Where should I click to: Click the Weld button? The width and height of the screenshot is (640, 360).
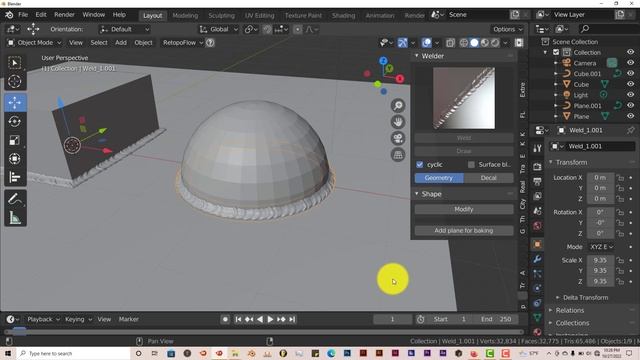coord(464,138)
